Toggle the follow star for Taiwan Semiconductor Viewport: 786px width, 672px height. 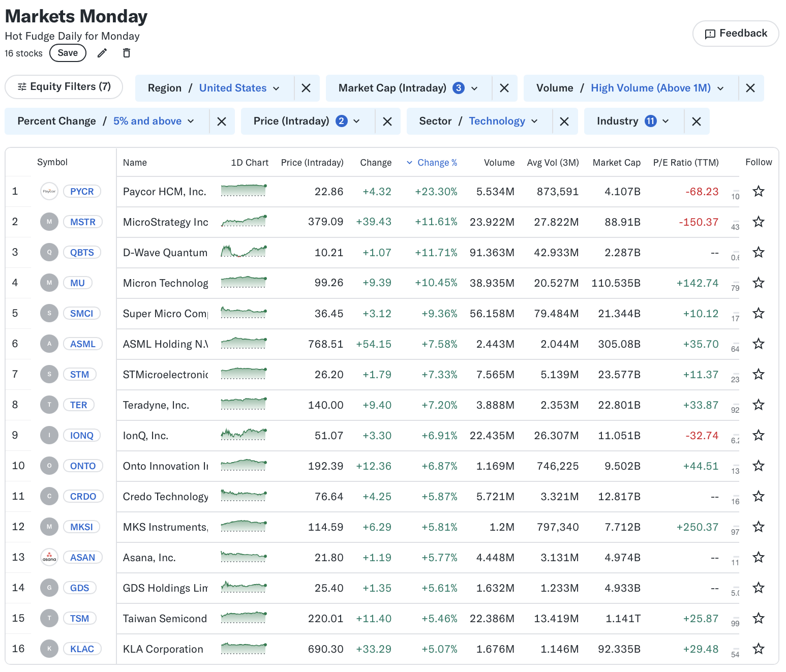758,618
